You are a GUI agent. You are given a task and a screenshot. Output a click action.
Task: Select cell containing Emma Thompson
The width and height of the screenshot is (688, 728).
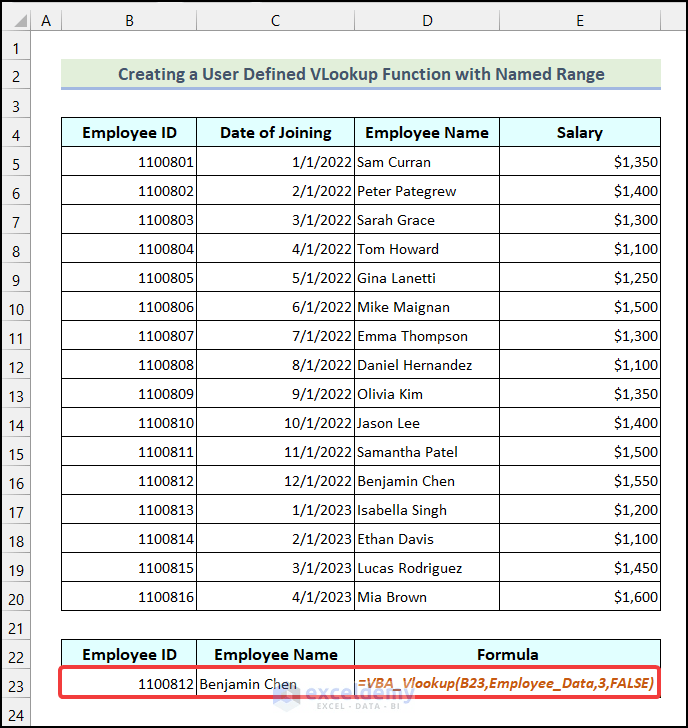(427, 336)
